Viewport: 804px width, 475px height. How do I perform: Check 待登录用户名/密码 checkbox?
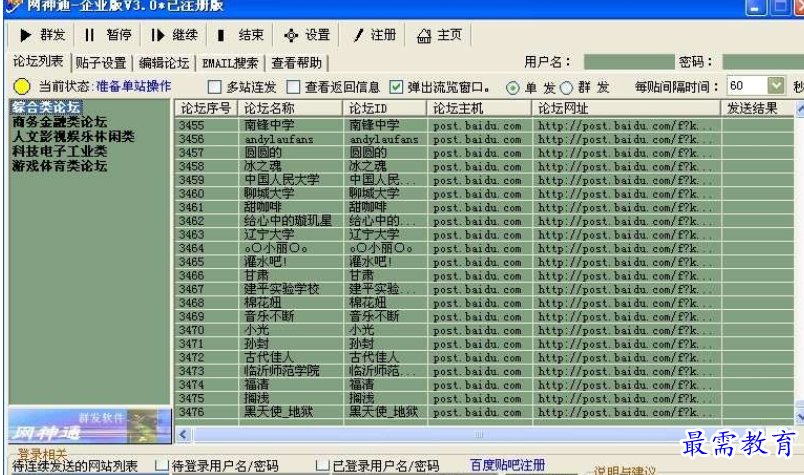[162, 465]
